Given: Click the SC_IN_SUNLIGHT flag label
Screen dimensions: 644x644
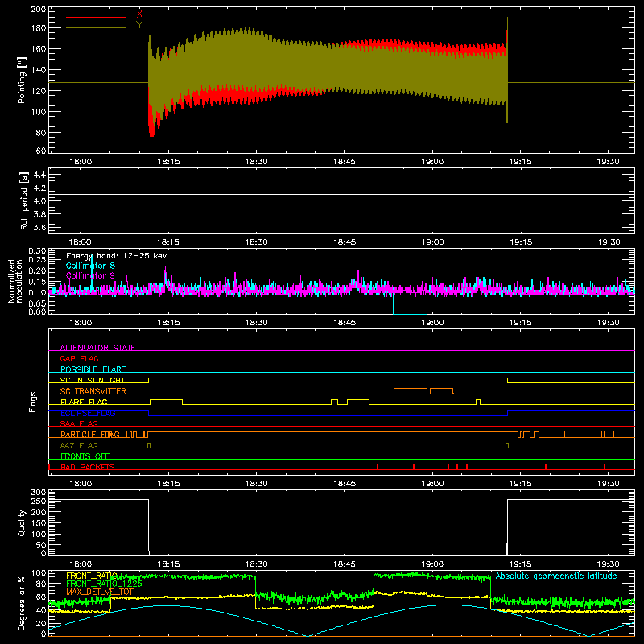Looking at the screenshot, I should click(x=93, y=380).
